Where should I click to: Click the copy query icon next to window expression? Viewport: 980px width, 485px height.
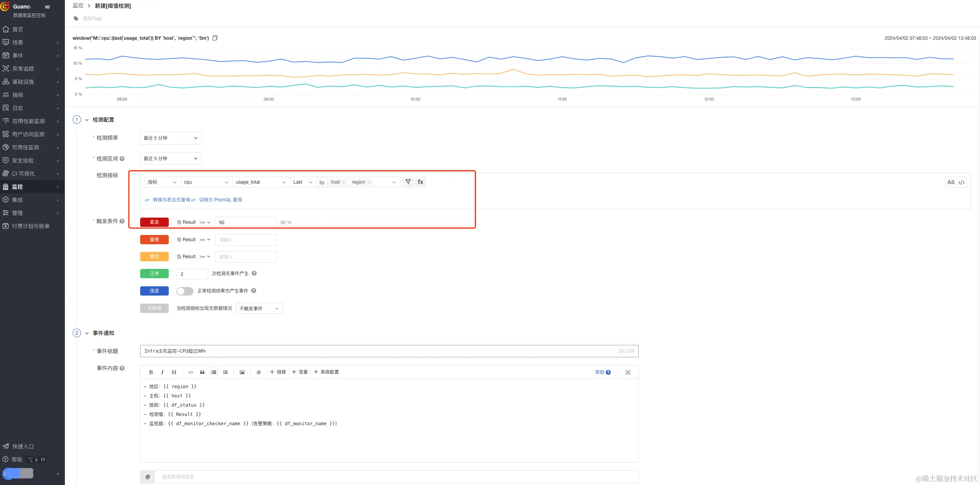point(215,38)
